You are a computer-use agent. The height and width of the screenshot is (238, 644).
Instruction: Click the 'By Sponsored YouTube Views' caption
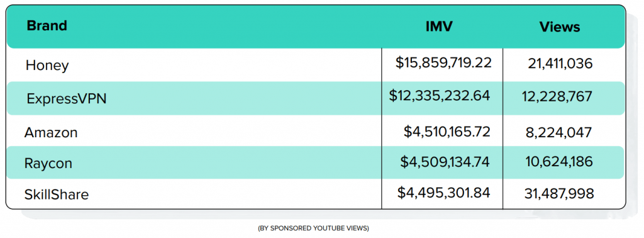point(313,228)
